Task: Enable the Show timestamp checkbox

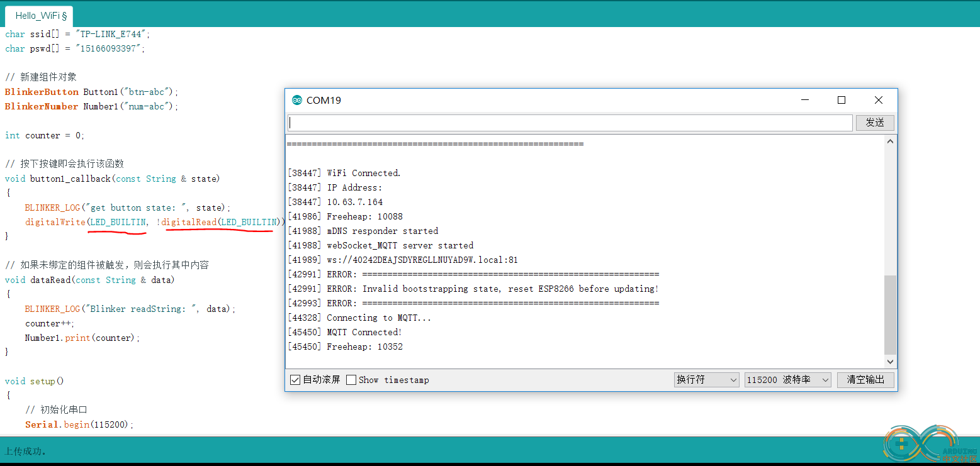Action: tap(351, 380)
